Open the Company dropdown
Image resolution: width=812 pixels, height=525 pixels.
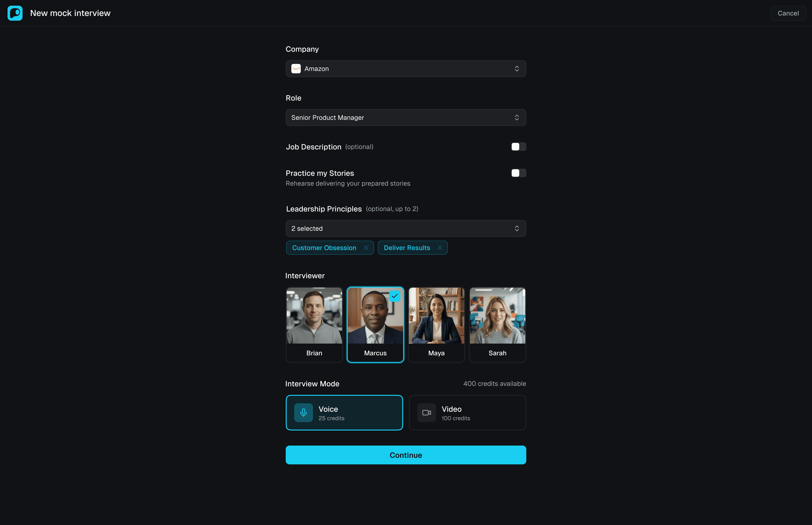406,69
